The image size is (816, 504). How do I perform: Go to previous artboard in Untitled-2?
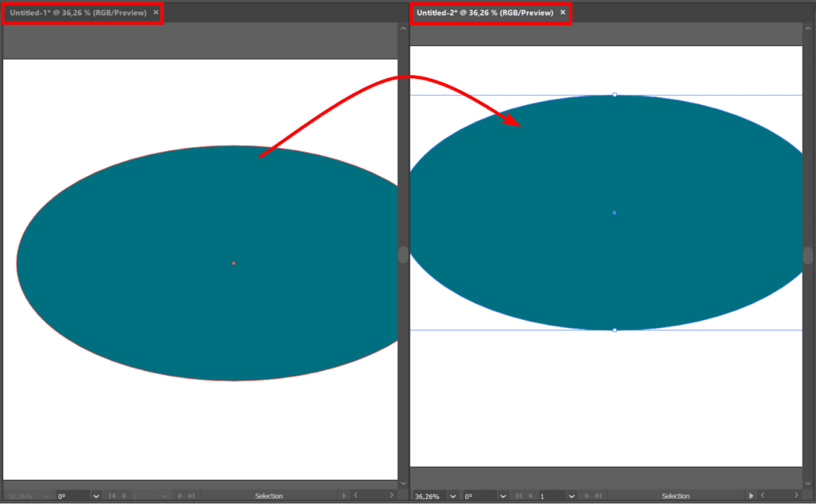pyautogui.click(x=531, y=496)
